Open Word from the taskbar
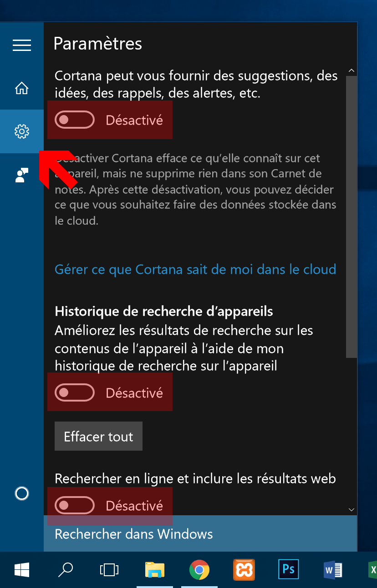Viewport: 377px width, 588px height. [x=333, y=569]
